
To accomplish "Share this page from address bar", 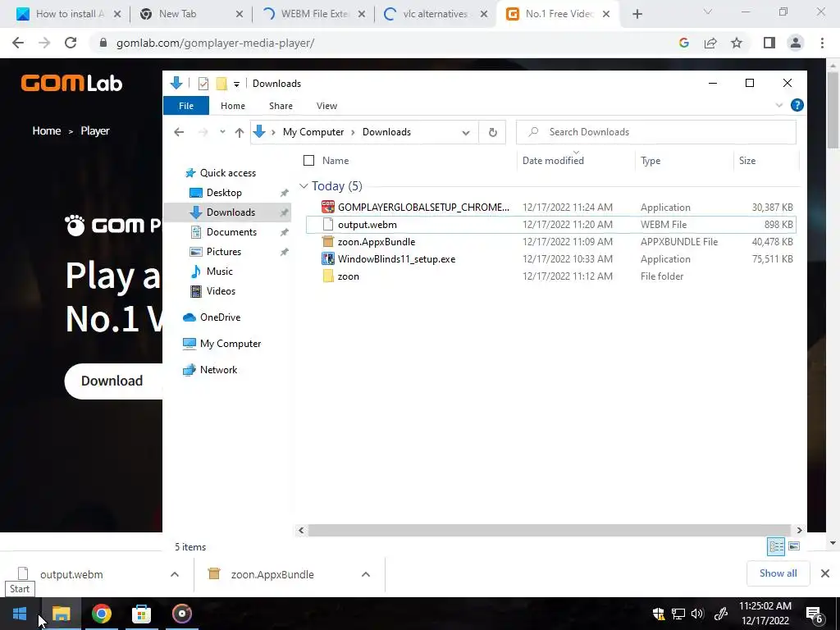I will 710,43.
